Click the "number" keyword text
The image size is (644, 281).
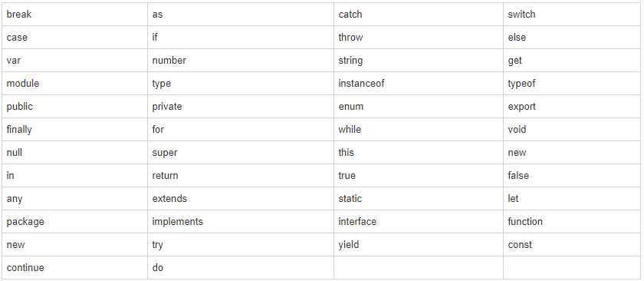click(169, 61)
